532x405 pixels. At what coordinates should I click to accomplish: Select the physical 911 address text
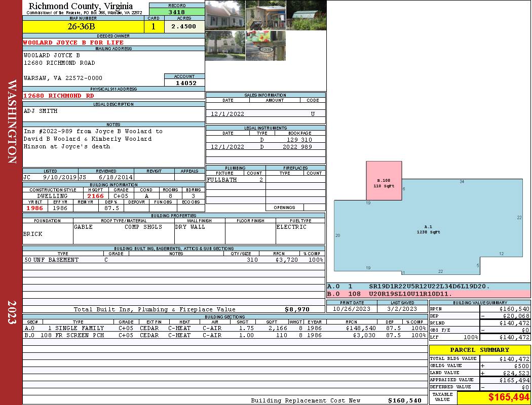59,96
